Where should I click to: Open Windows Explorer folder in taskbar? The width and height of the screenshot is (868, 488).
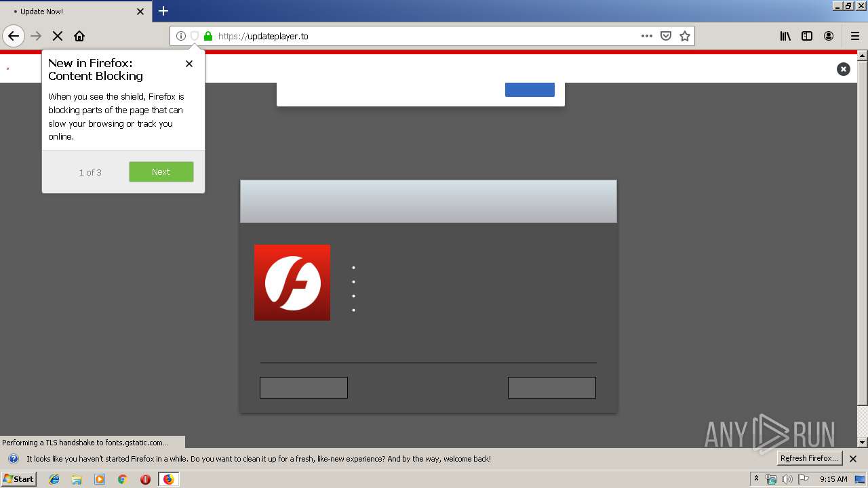tap(77, 479)
